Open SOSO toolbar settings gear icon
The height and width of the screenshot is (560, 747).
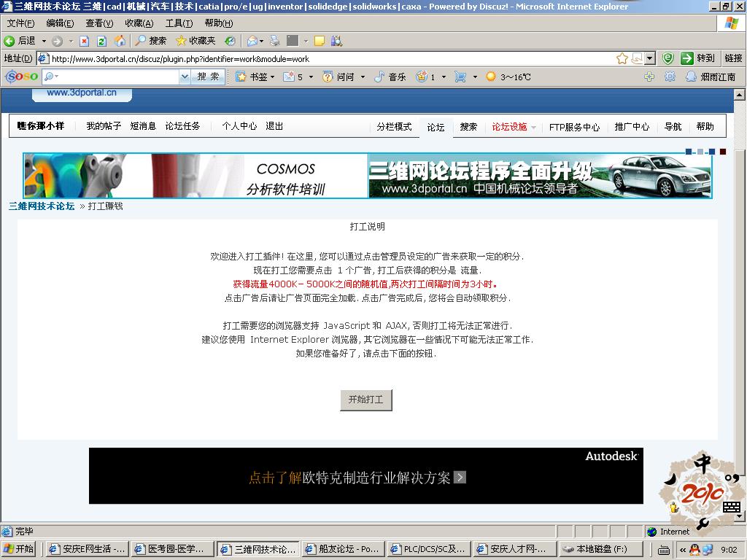(670, 77)
